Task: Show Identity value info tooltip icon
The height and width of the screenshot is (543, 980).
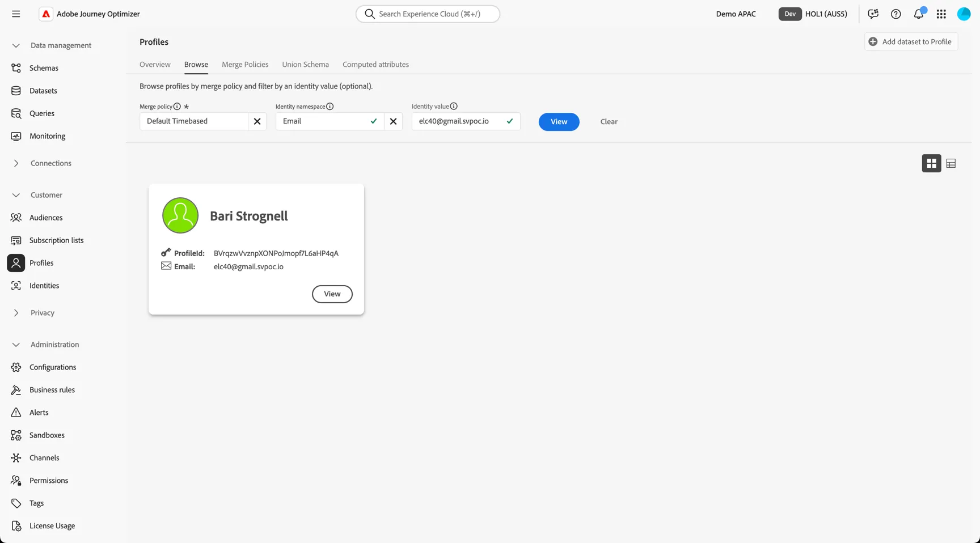Action: click(454, 106)
